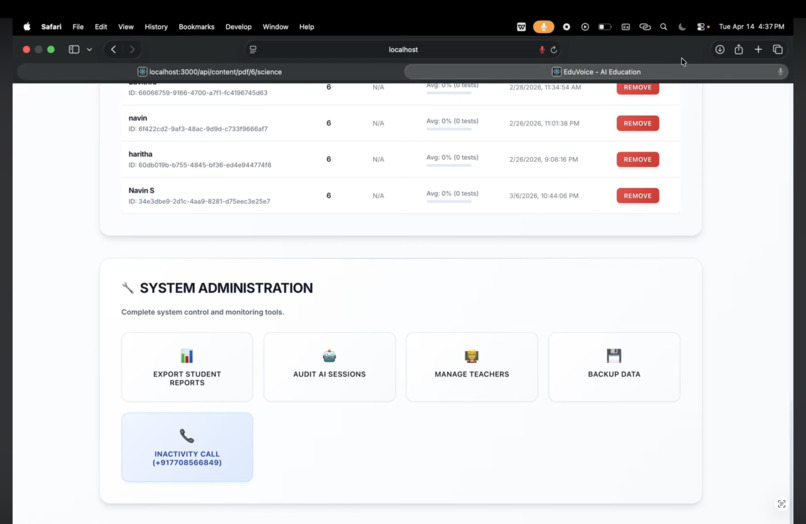The image size is (806, 524).
Task: Click haritha's average score progress bar
Action: [449, 165]
